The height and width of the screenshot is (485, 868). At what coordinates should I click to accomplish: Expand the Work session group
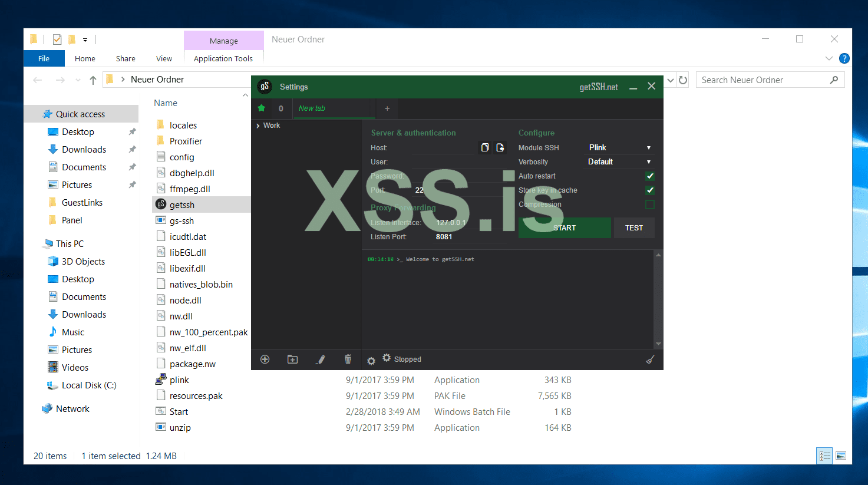[x=259, y=125]
